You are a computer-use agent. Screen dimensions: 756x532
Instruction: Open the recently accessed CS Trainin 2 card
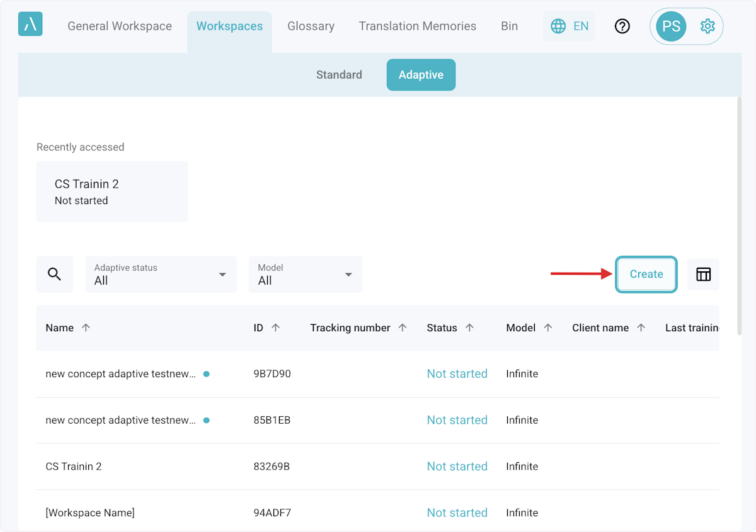point(112,191)
